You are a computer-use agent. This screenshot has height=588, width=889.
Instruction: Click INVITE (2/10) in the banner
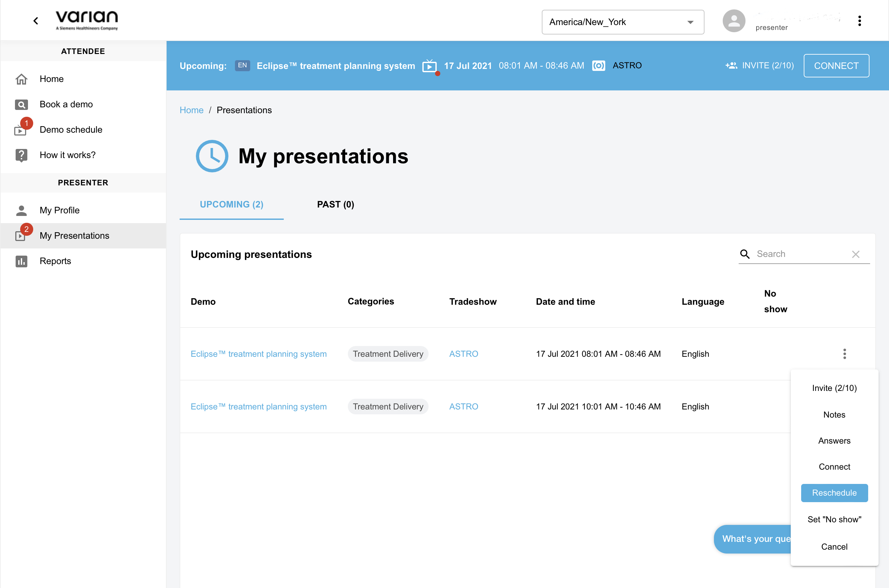click(768, 66)
